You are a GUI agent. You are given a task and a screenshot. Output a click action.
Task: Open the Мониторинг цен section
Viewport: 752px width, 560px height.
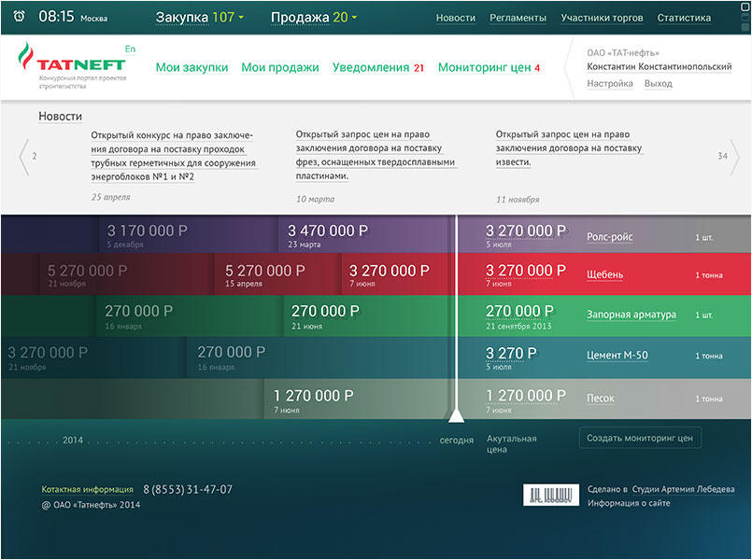(x=489, y=67)
